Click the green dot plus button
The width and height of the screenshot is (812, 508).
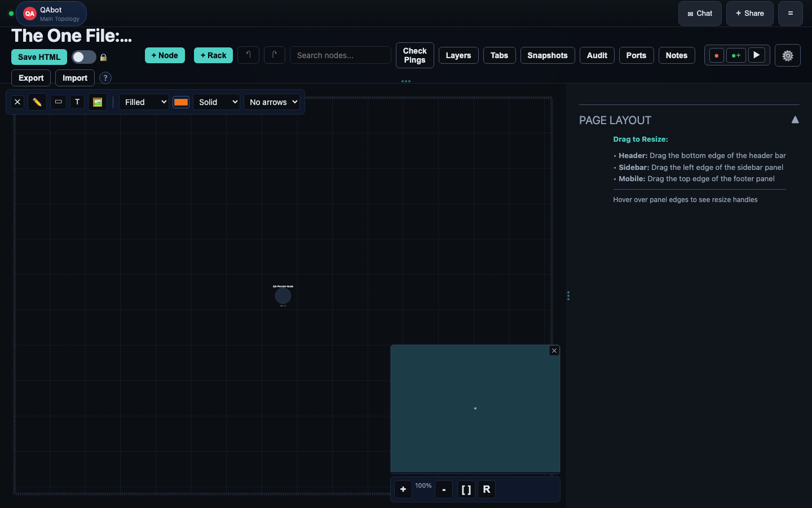(x=736, y=55)
